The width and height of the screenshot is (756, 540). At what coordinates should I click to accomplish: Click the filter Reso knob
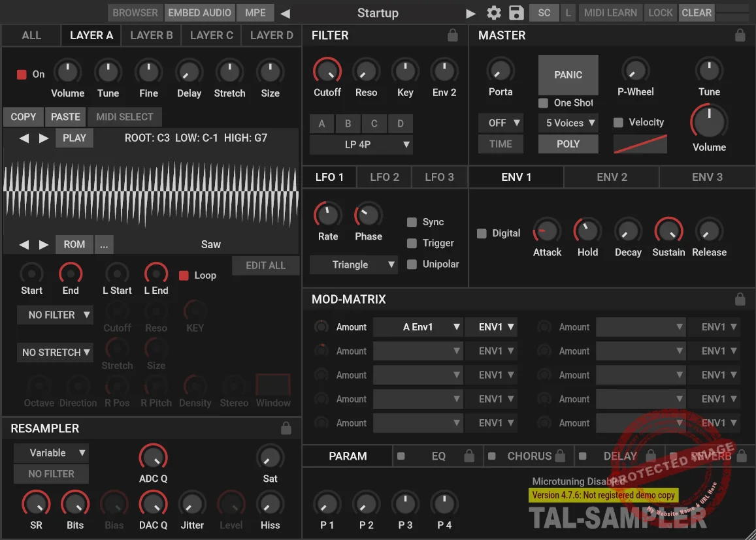(366, 71)
